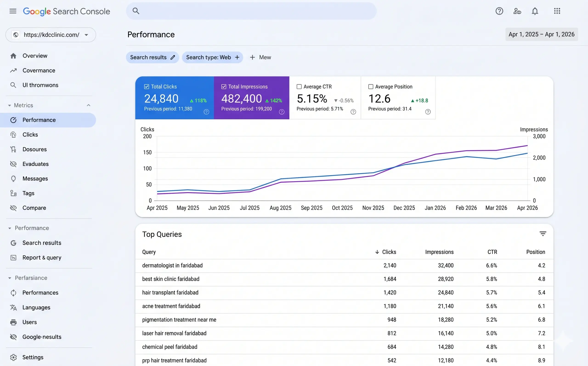Click the sort arrow beside Clicks column
The width and height of the screenshot is (588, 366).
(377, 252)
